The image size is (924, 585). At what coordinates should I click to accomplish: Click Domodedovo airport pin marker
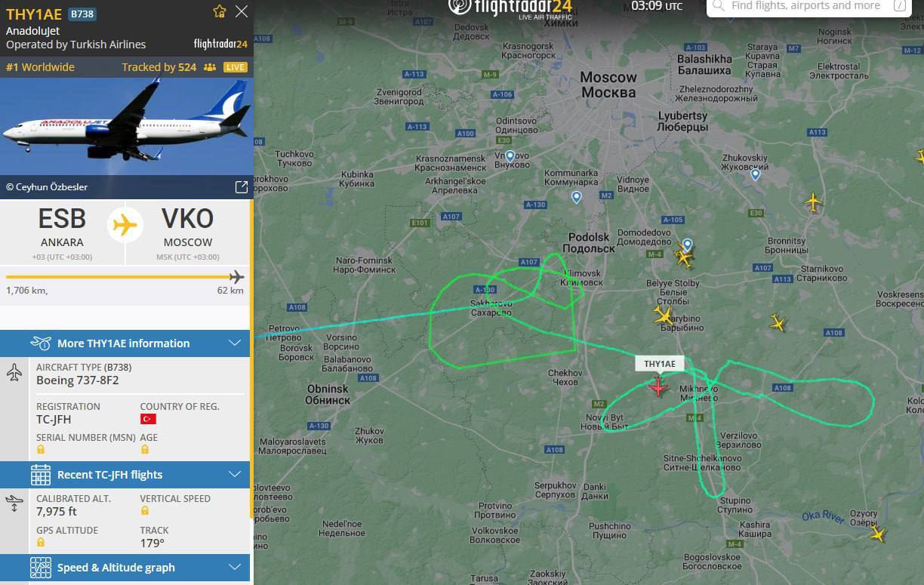coord(687,245)
